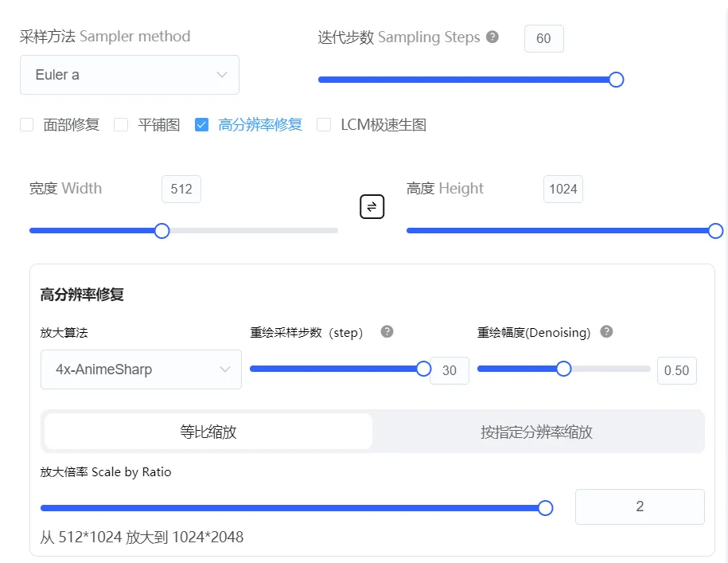Click the Sampling Steps value field showing 60

[544, 38]
